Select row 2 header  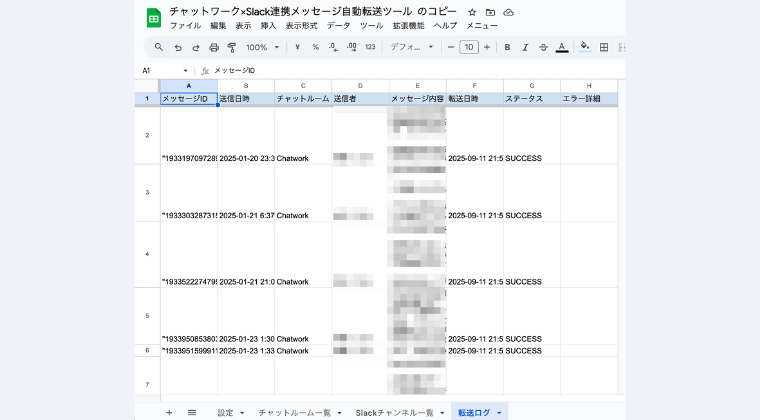tap(147, 135)
